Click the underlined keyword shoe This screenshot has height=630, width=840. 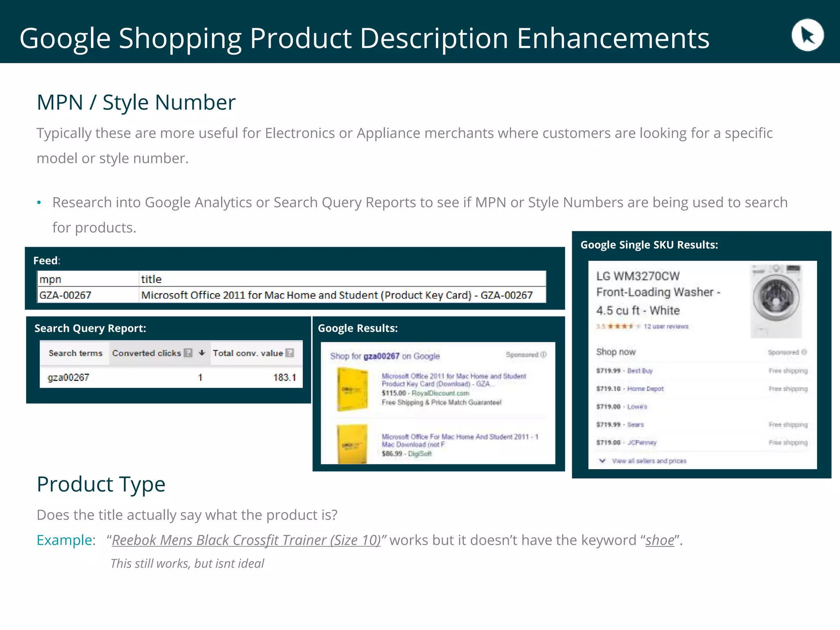pyautogui.click(x=660, y=540)
